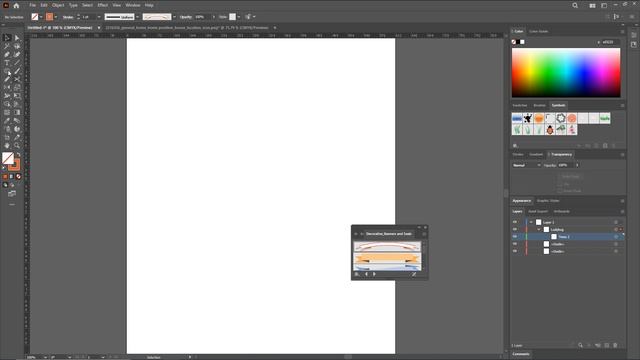Open the Window menu
Screen dimensions: 640x360
pyautogui.click(x=133, y=5)
